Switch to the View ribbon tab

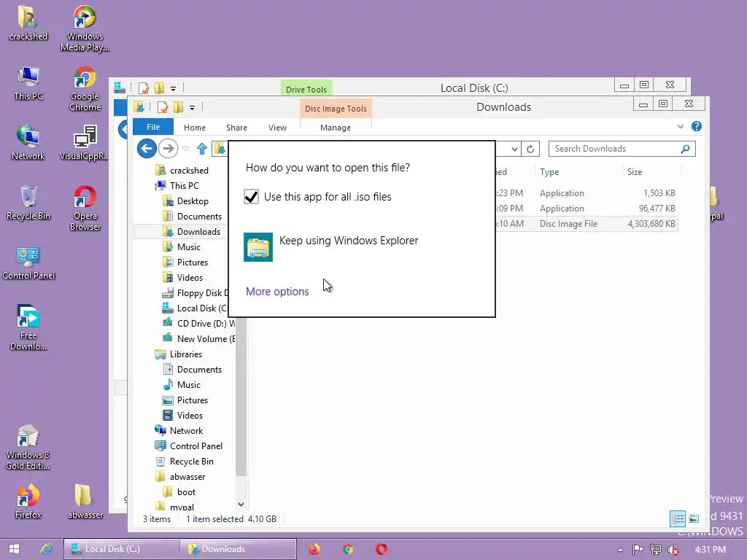277,128
